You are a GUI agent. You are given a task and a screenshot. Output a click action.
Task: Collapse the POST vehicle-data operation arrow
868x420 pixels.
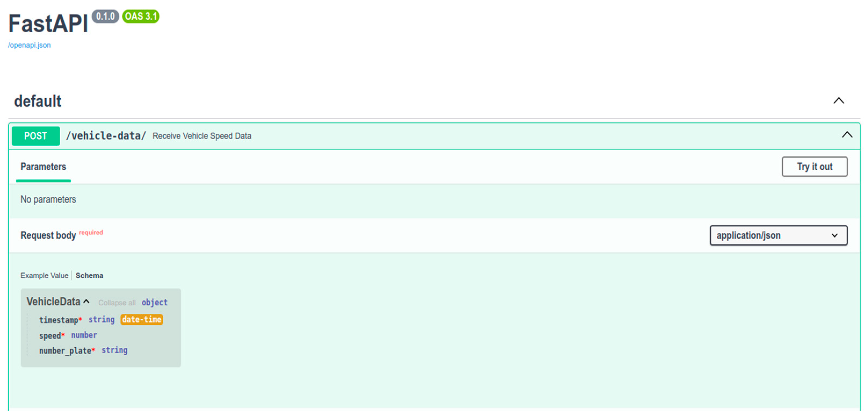[x=847, y=135]
